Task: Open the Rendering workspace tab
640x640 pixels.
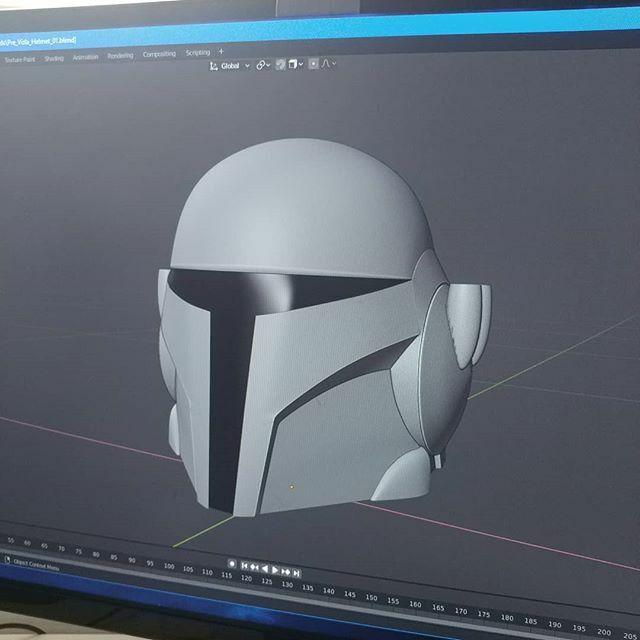Action: click(x=120, y=56)
